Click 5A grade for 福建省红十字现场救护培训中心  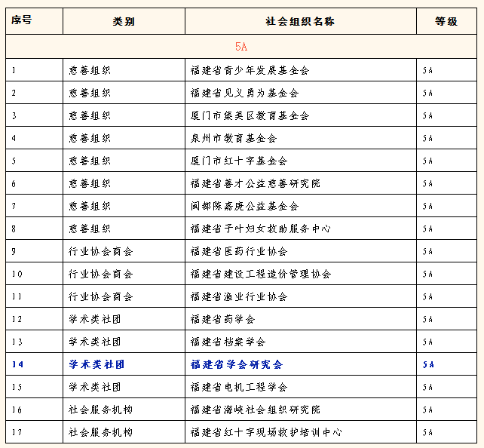pos(427,432)
